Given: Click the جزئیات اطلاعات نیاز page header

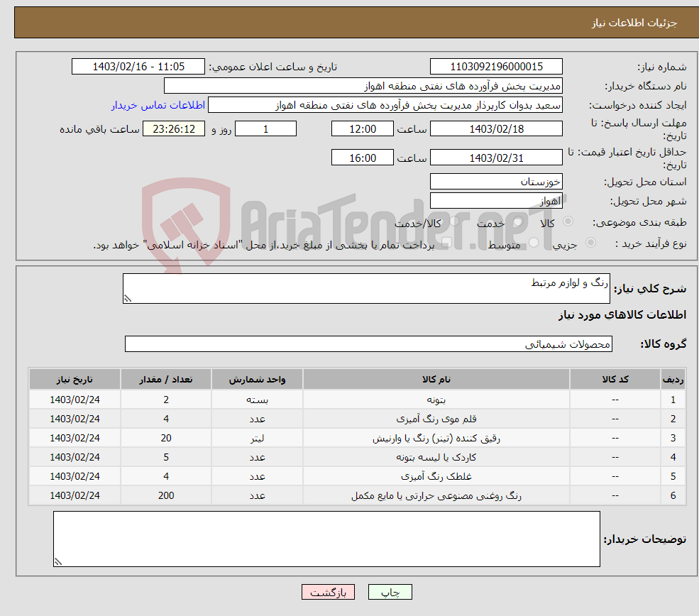Looking at the screenshot, I should 634,23.
